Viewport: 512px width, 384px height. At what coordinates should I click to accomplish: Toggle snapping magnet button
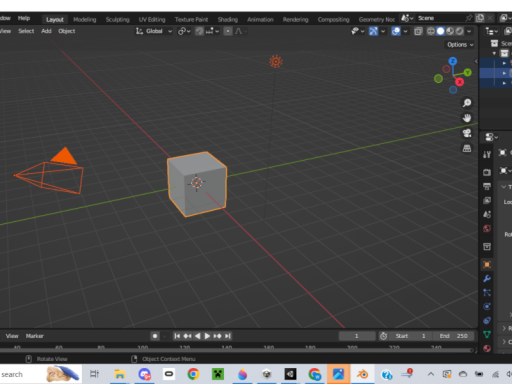point(199,31)
